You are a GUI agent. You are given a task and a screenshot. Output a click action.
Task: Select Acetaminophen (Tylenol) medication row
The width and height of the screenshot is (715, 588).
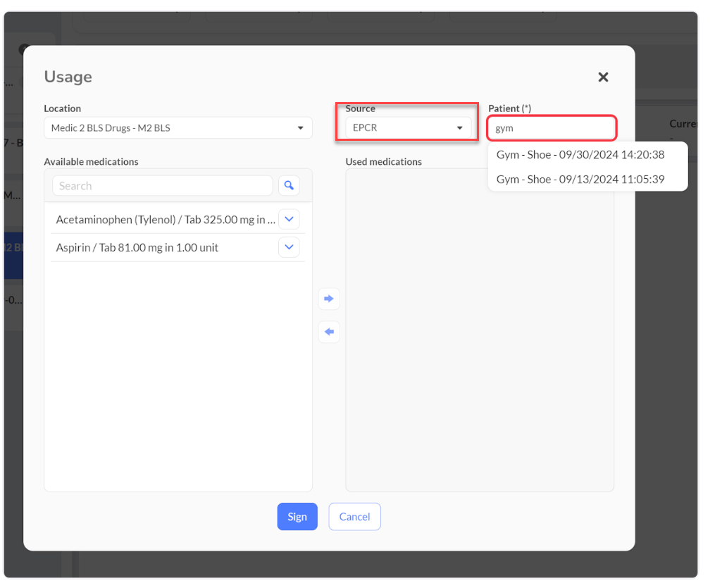(166, 220)
